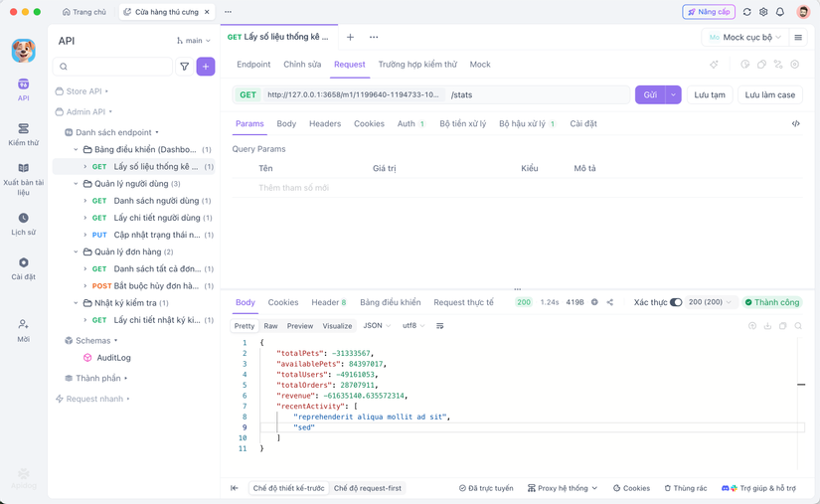This screenshot has width=820, height=504.
Task: Open Trợ giúp & hỗ trợ link
Action: pyautogui.click(x=758, y=488)
